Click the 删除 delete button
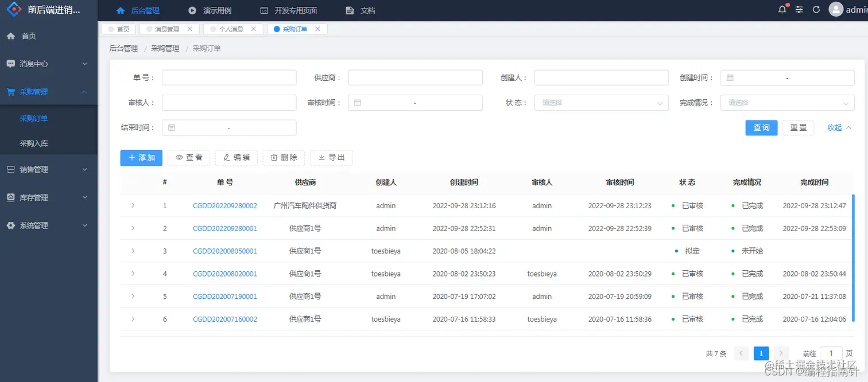The height and width of the screenshot is (382, 868). tap(284, 158)
